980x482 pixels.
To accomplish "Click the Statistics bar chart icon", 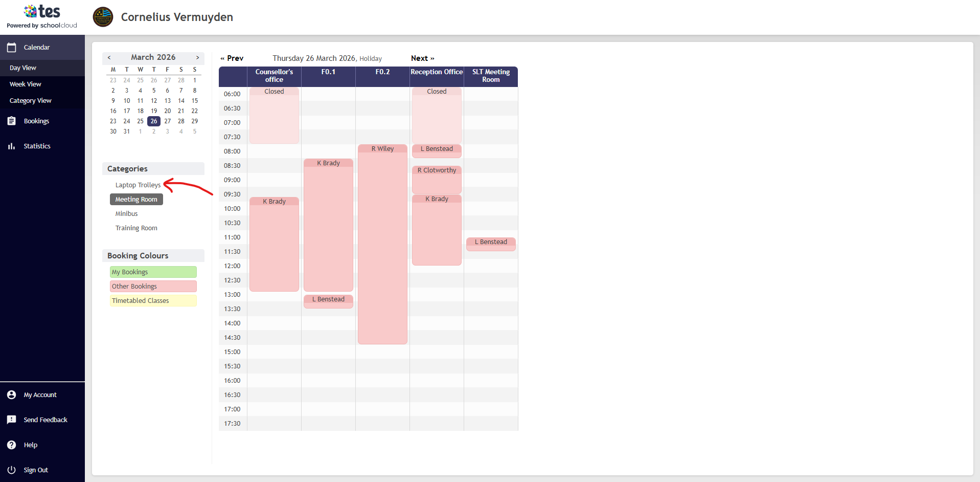I will click(x=11, y=146).
